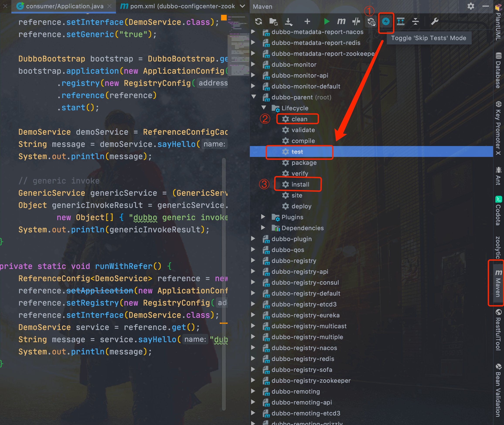
Task: Click the orange warning indicator square in editor
Action: 224,18
